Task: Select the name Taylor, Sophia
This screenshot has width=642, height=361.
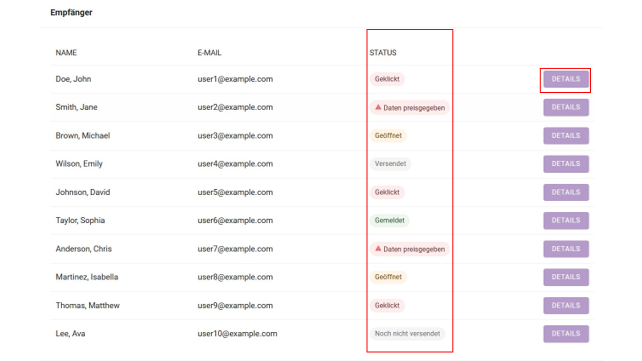Action: 80,220
